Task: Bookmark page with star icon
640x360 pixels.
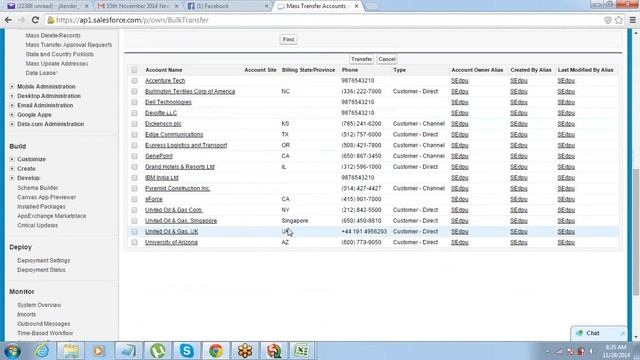Action: tap(619, 20)
